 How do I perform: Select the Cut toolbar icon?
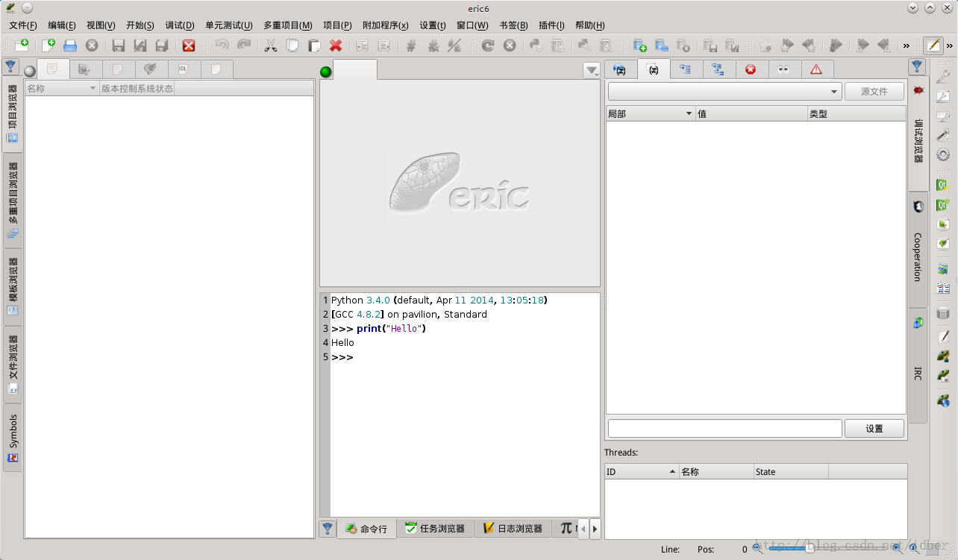271,45
